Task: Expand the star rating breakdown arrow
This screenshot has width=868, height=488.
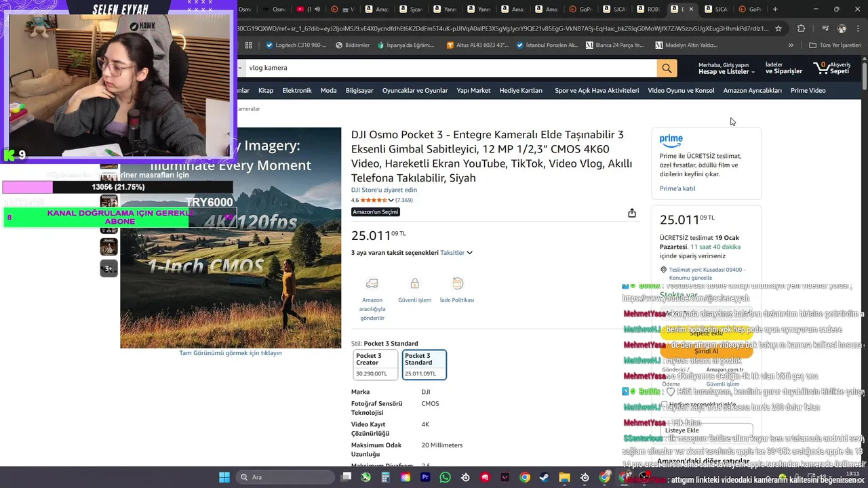Action: pos(391,201)
